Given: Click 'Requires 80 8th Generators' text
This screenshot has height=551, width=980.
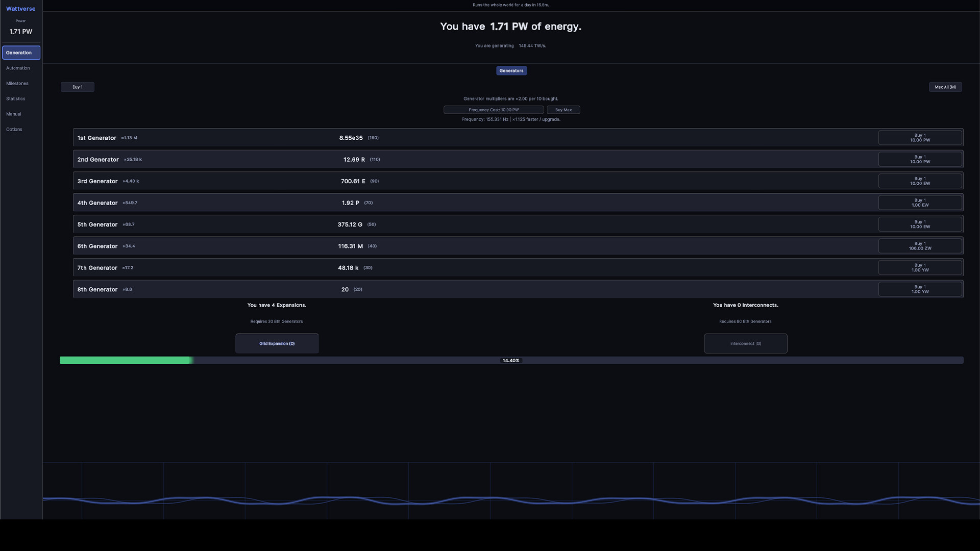Looking at the screenshot, I should tap(746, 321).
